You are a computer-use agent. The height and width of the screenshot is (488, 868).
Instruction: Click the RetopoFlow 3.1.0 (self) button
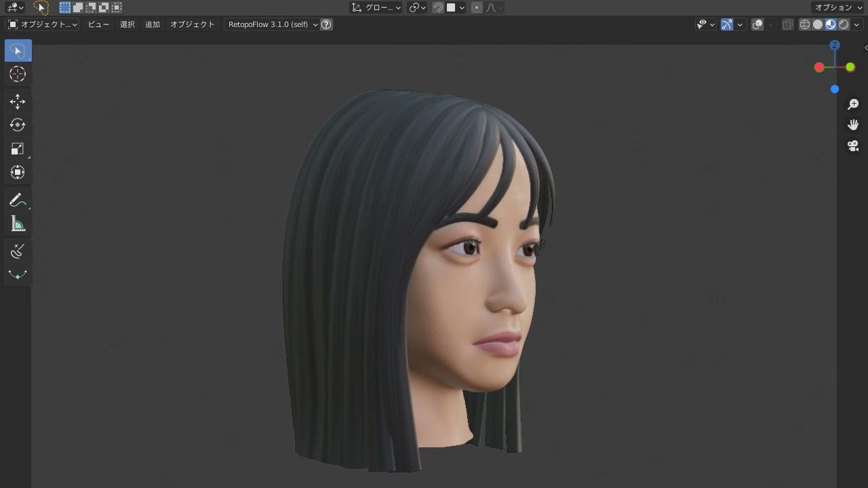[269, 24]
